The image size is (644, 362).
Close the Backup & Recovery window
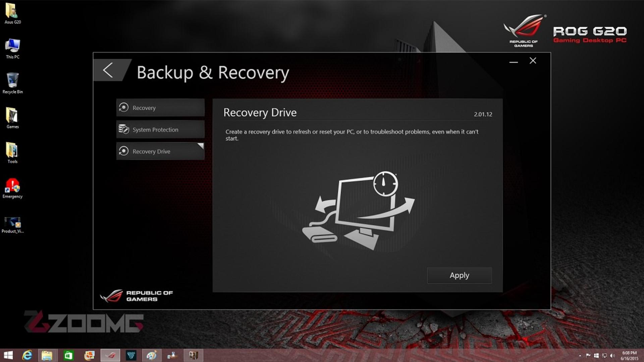pos(533,61)
